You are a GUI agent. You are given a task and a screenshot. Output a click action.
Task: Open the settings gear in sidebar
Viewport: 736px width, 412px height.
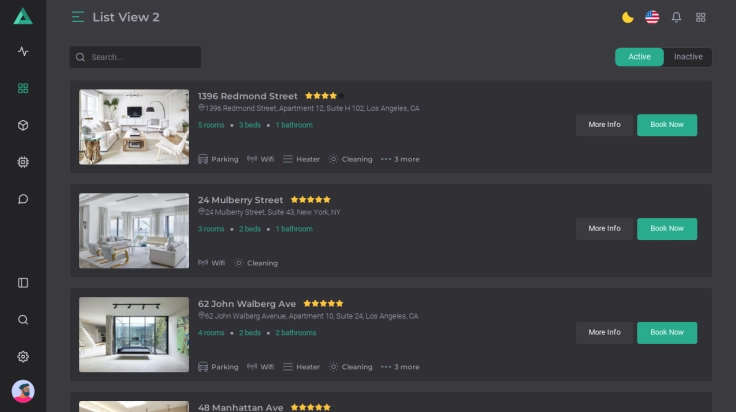coord(23,357)
